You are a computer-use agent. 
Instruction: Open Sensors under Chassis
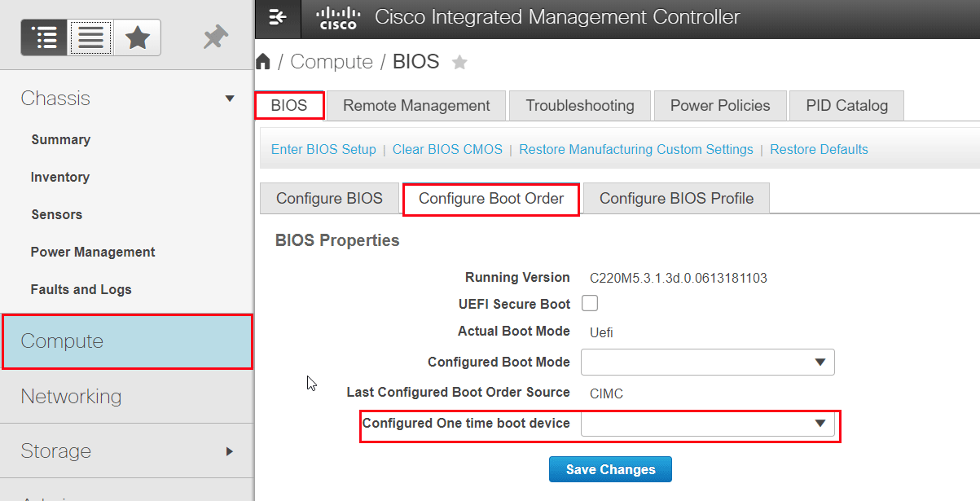pyautogui.click(x=57, y=214)
